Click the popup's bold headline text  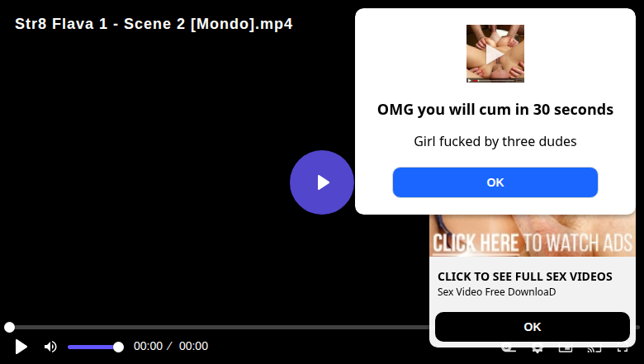pos(495,110)
